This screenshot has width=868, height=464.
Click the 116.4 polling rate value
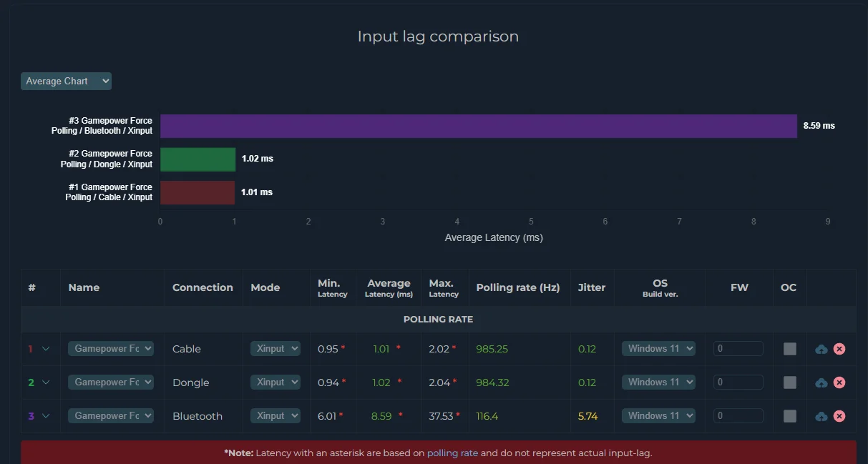(487, 416)
